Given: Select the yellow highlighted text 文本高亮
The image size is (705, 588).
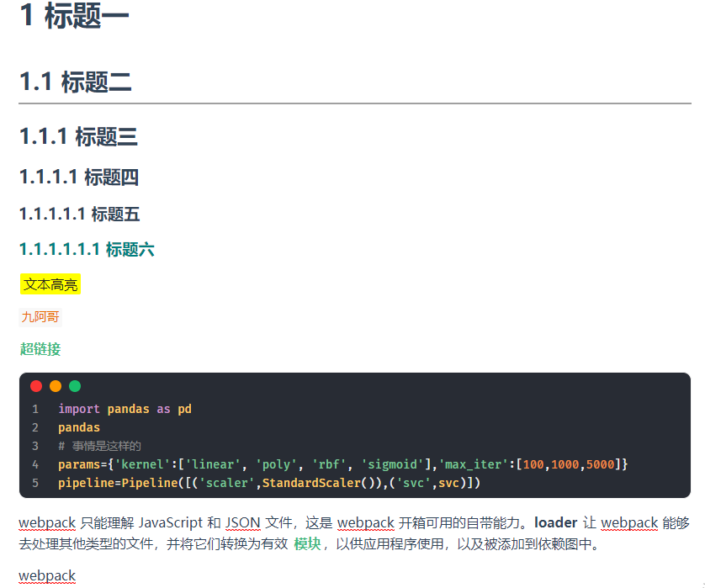Looking at the screenshot, I should 50,284.
